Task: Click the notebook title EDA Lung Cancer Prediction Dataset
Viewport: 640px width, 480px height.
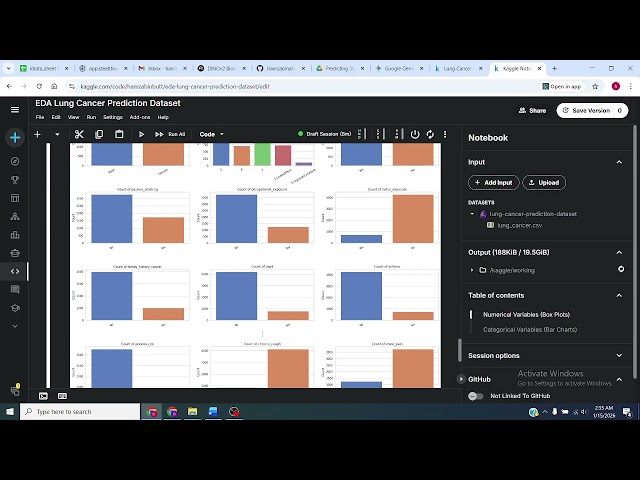Action: pos(108,103)
